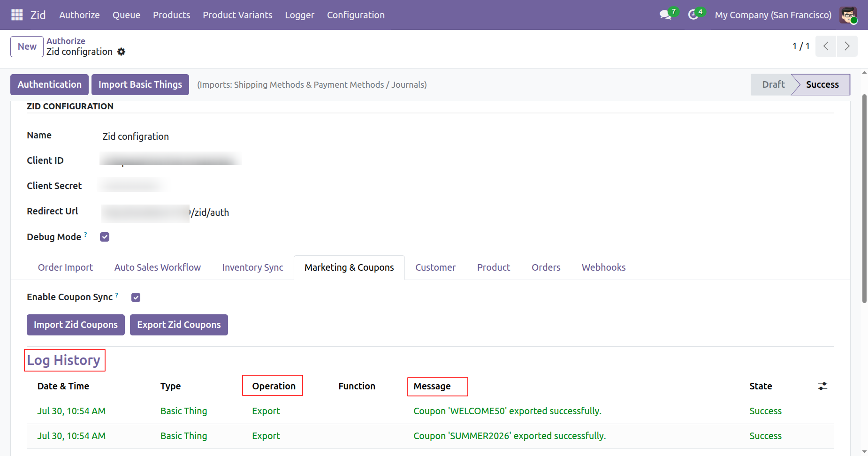The width and height of the screenshot is (868, 456).
Task: Switch to the Inventory Sync tab
Action: coord(252,267)
